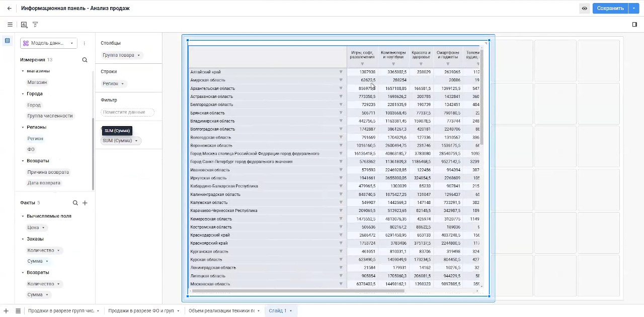Toggle the preview eye icon
This screenshot has height=317, width=644.
click(x=584, y=8)
